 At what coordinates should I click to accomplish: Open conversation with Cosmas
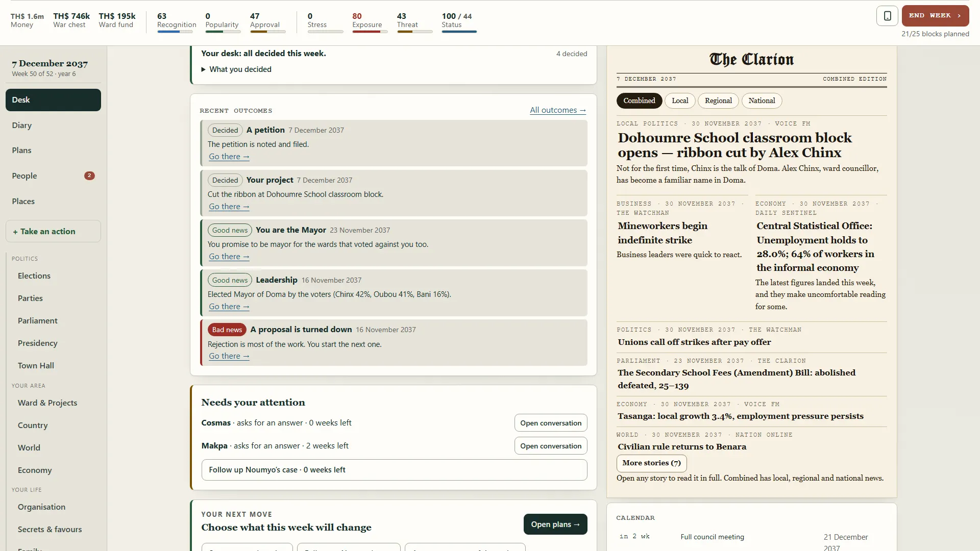(x=551, y=423)
